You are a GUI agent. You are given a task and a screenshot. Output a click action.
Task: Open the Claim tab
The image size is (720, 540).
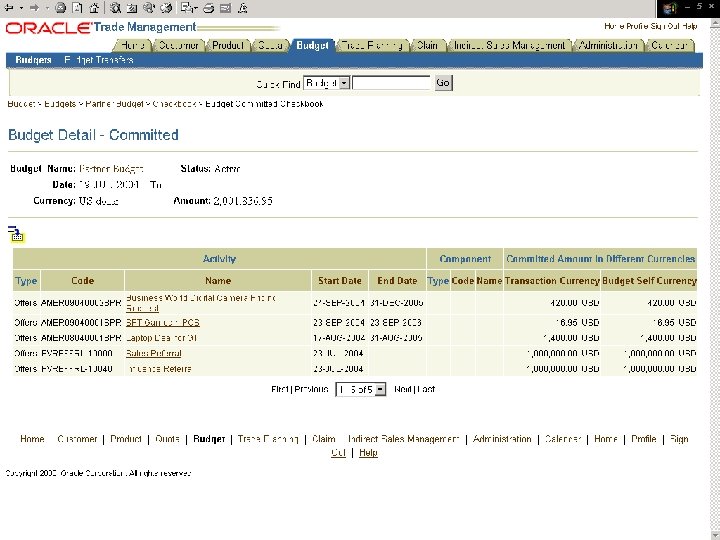coord(427,45)
